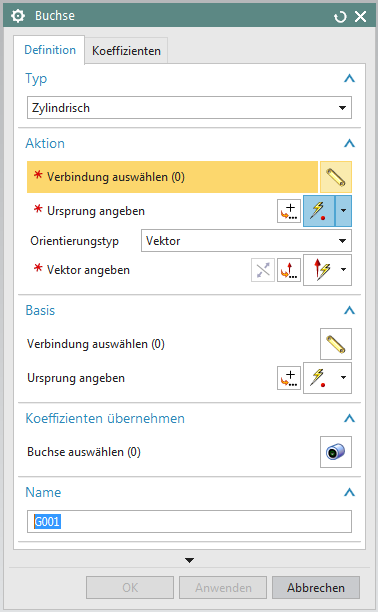The width and height of the screenshot is (378, 612).
Task: Open the Basis point dialog icon
Action: pos(289,378)
